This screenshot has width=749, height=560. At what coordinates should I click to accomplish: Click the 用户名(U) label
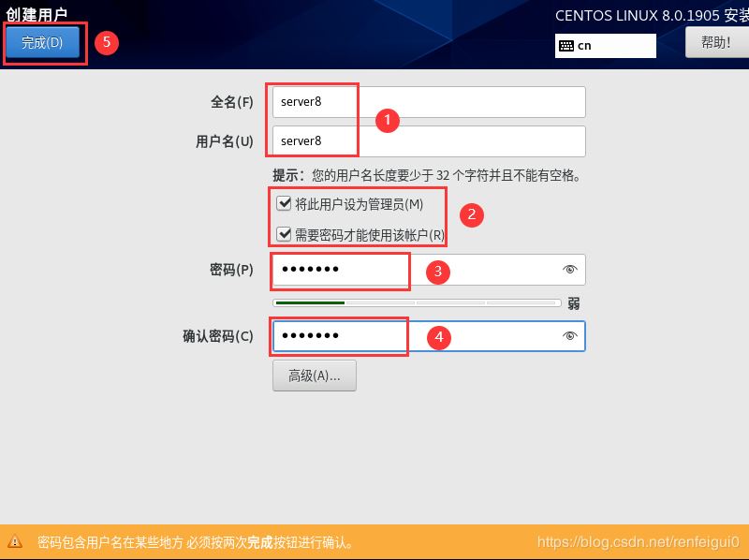pos(224,141)
